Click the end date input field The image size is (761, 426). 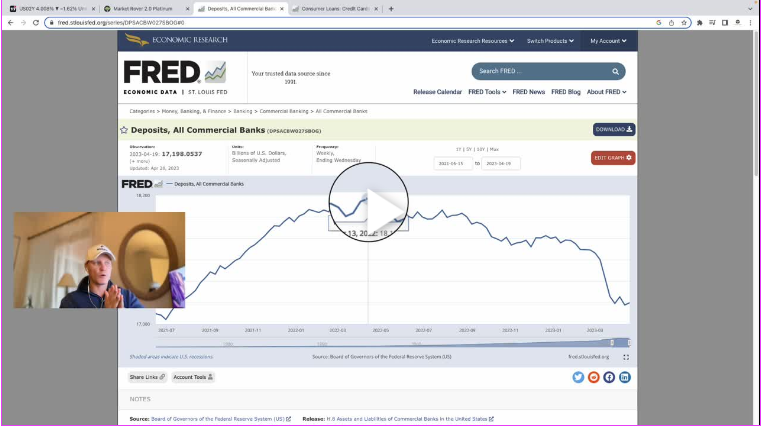click(x=500, y=164)
